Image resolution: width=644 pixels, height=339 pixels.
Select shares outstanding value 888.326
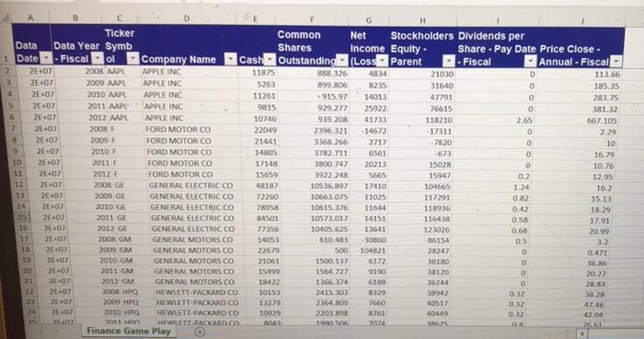point(332,74)
